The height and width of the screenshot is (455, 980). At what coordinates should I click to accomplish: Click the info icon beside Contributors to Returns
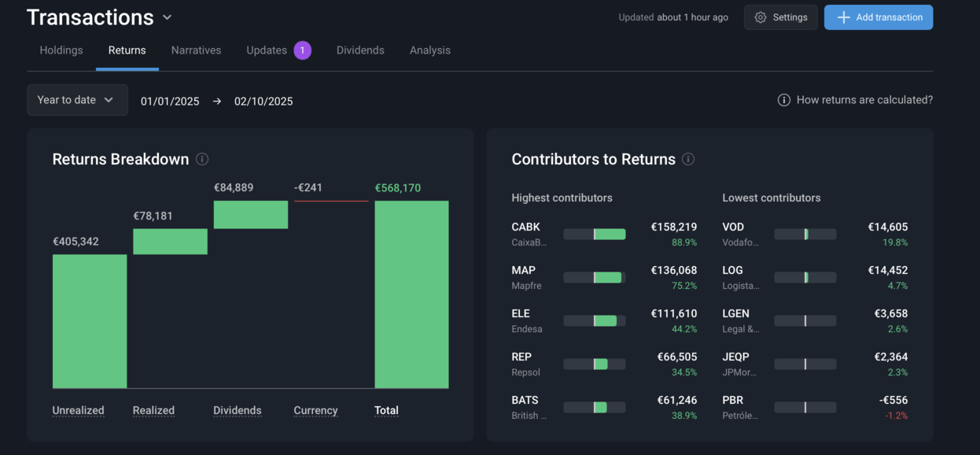pos(688,159)
